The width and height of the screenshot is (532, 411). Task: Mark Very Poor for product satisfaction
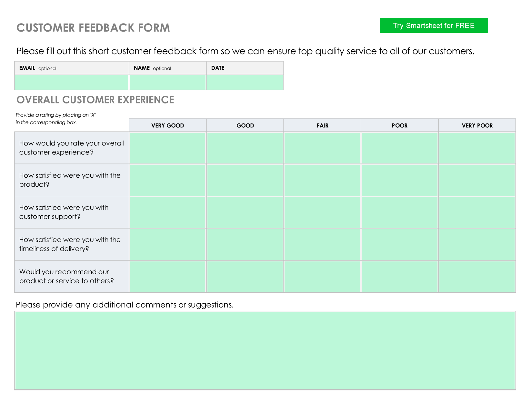coord(477,180)
